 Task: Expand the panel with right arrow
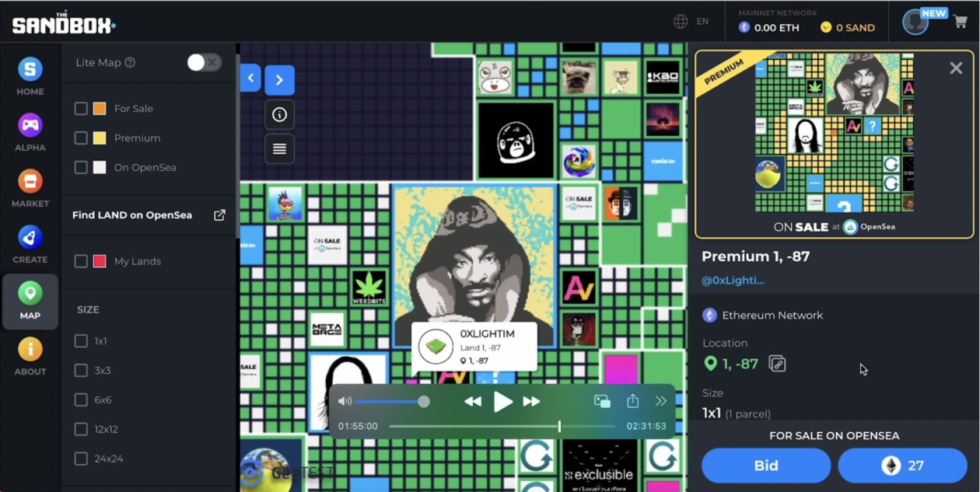click(279, 80)
